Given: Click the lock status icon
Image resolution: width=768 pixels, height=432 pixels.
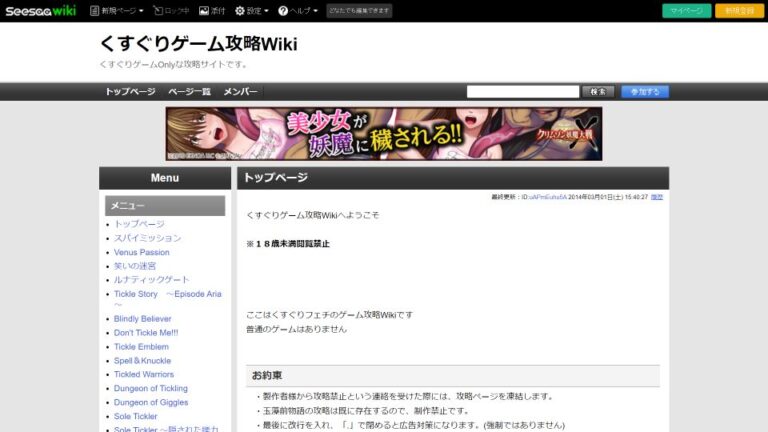Looking at the screenshot, I should tap(155, 11).
